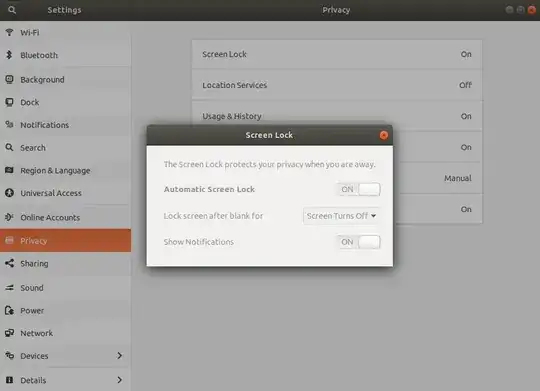Close the Settings window
This screenshot has height=391, width=540.
(532, 10)
